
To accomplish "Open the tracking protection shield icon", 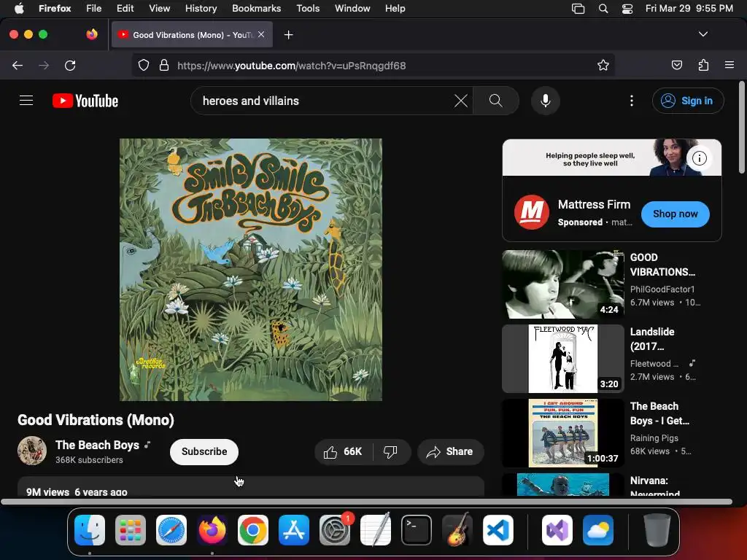I will (144, 65).
